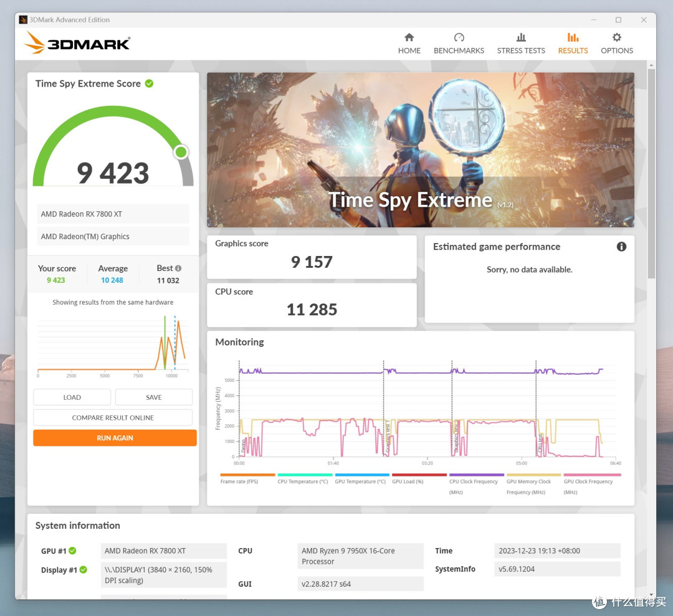Click the AMD Ryzen 9 7950X CPU field
Image resolution: width=673 pixels, height=616 pixels.
[360, 556]
